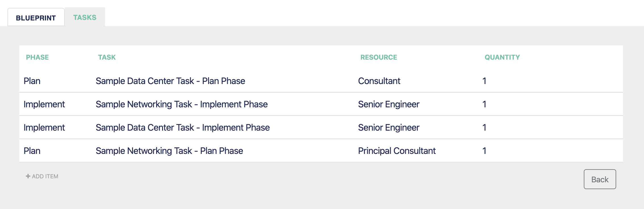
Task: Click the RESOURCE column header
Action: [379, 57]
